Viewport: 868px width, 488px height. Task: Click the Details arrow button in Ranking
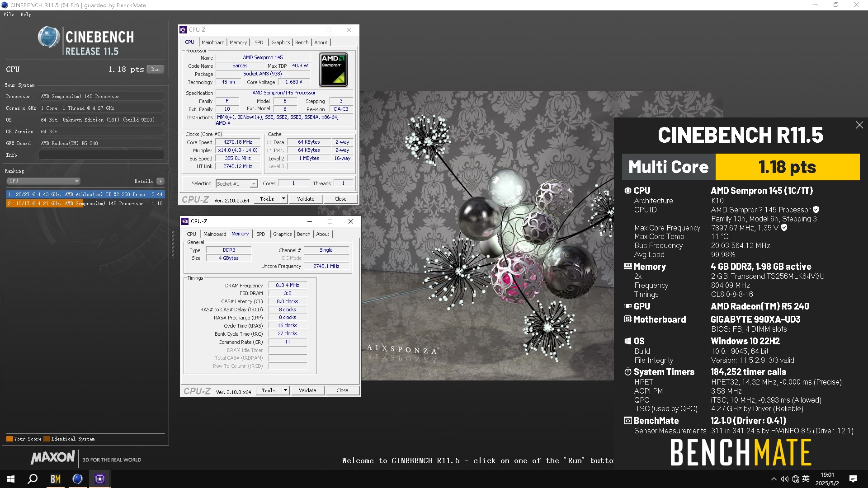[x=160, y=181]
